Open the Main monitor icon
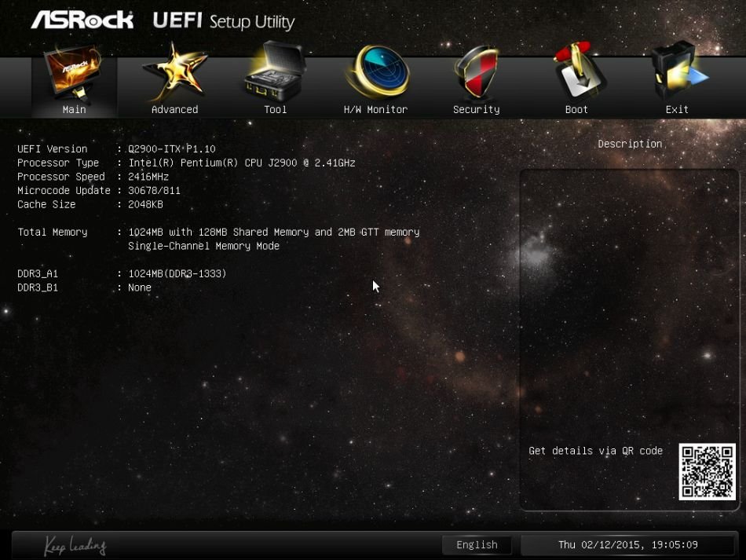This screenshot has width=746, height=560. coord(73,73)
